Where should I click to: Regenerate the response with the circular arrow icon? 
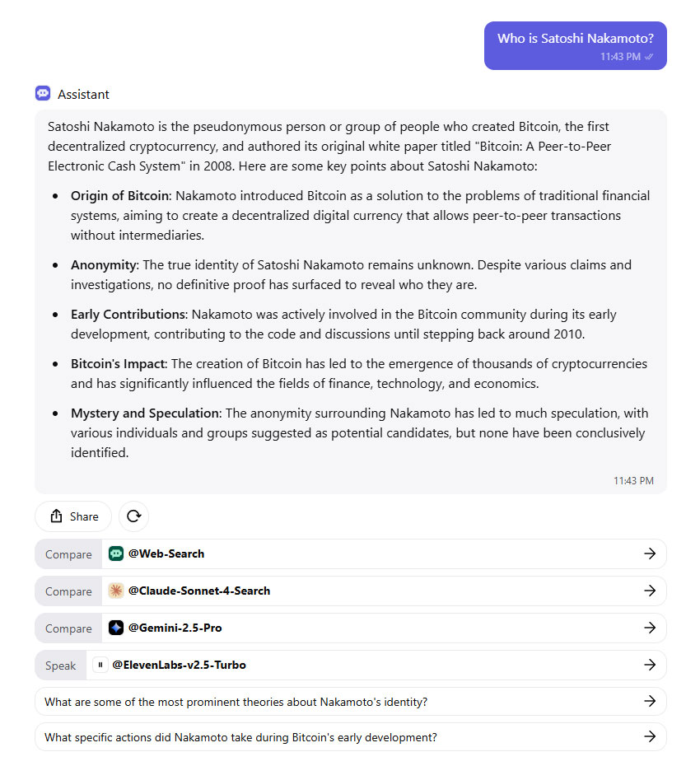coord(134,516)
